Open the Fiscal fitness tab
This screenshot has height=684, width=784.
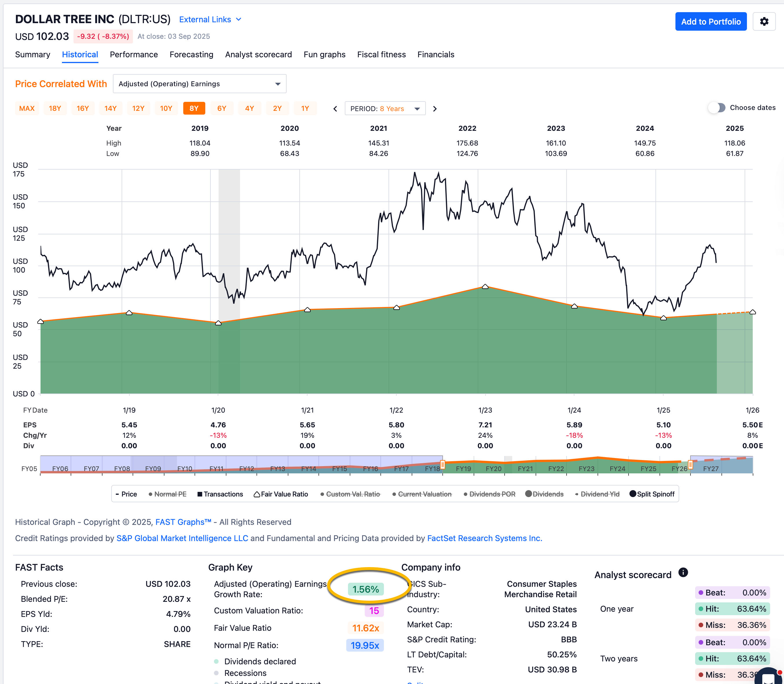click(381, 55)
